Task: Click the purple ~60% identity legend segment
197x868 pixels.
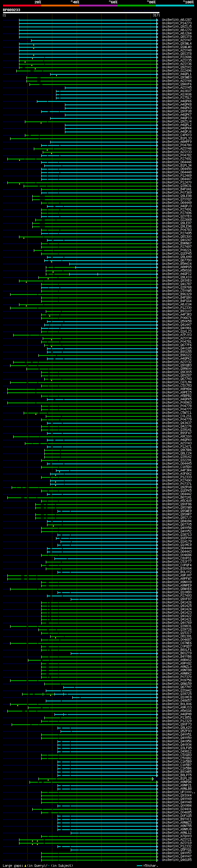Action: [98, 6]
